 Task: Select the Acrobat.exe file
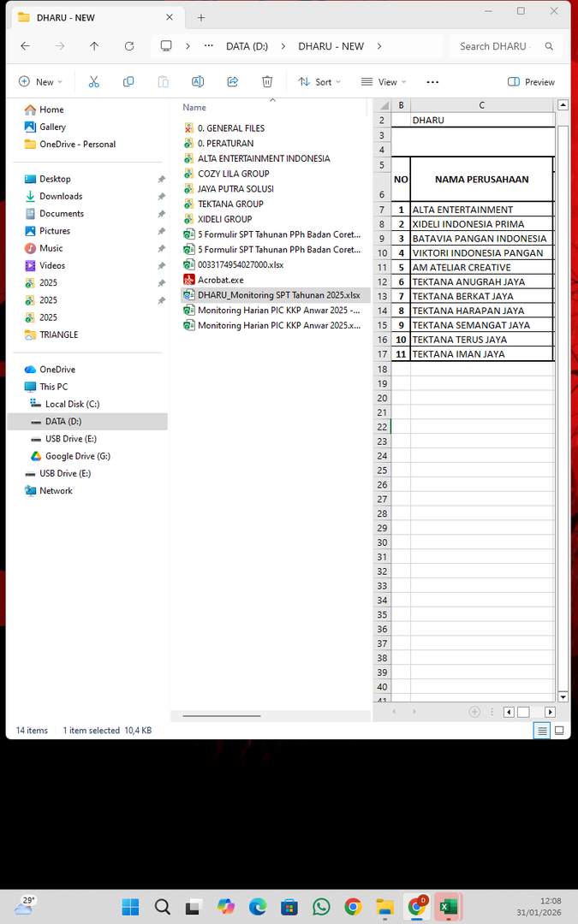tap(220, 280)
